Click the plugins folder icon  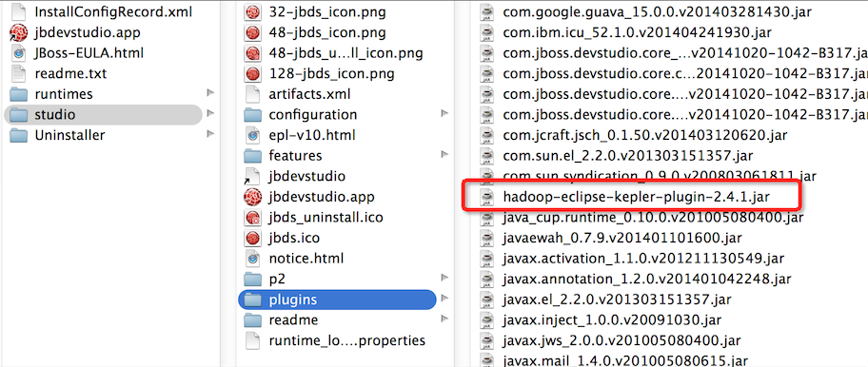(x=253, y=299)
